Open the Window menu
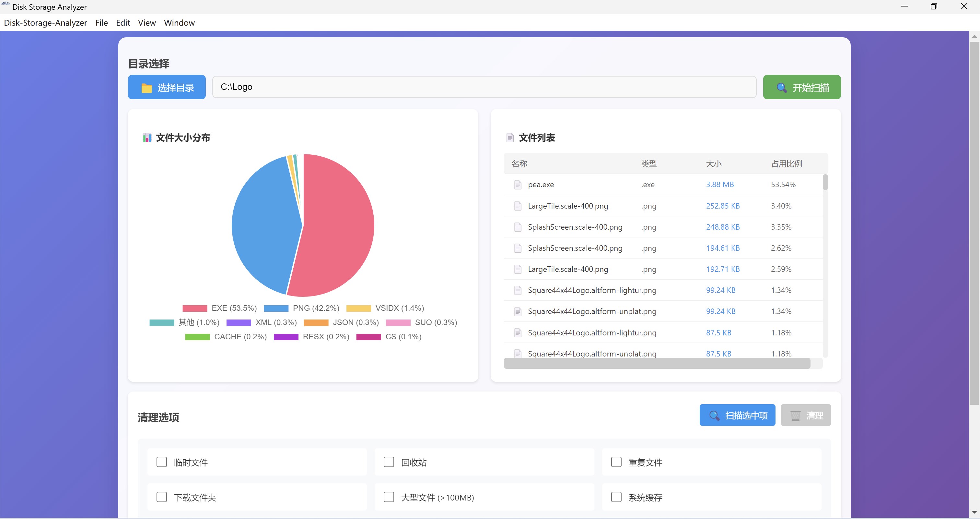 tap(179, 23)
